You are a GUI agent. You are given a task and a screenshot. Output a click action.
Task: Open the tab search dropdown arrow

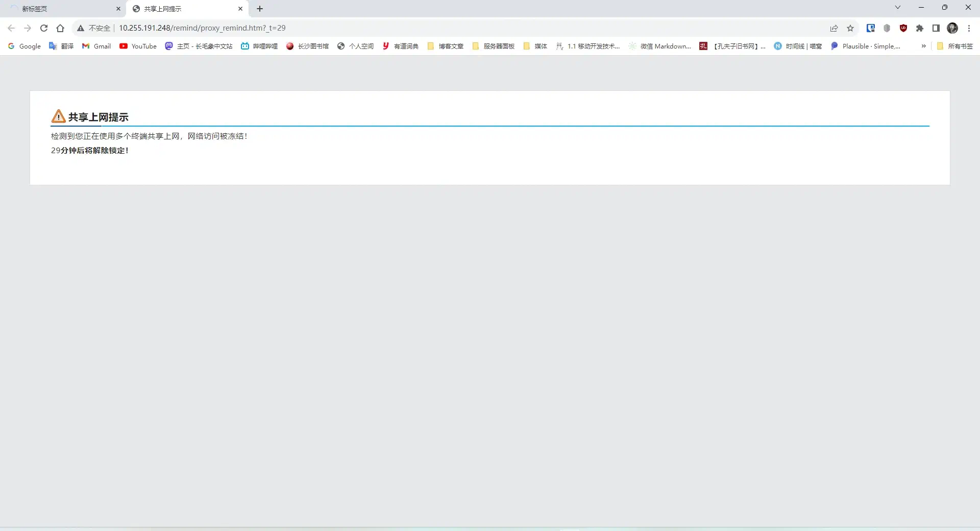pos(898,8)
